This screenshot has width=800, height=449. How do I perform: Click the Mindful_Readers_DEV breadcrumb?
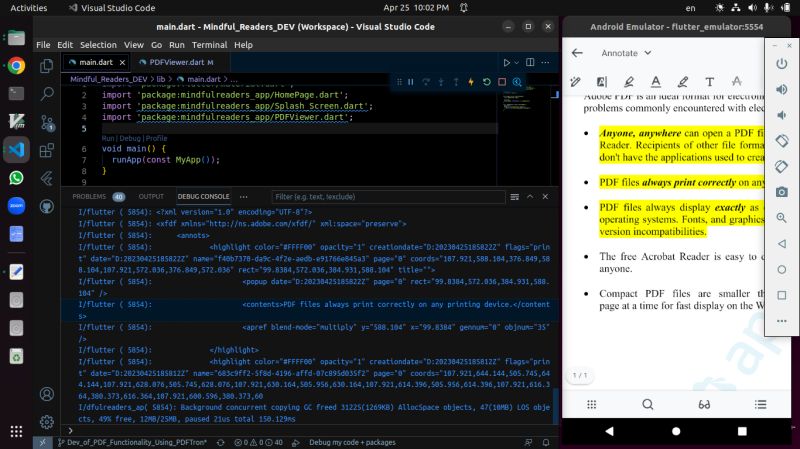coord(109,79)
